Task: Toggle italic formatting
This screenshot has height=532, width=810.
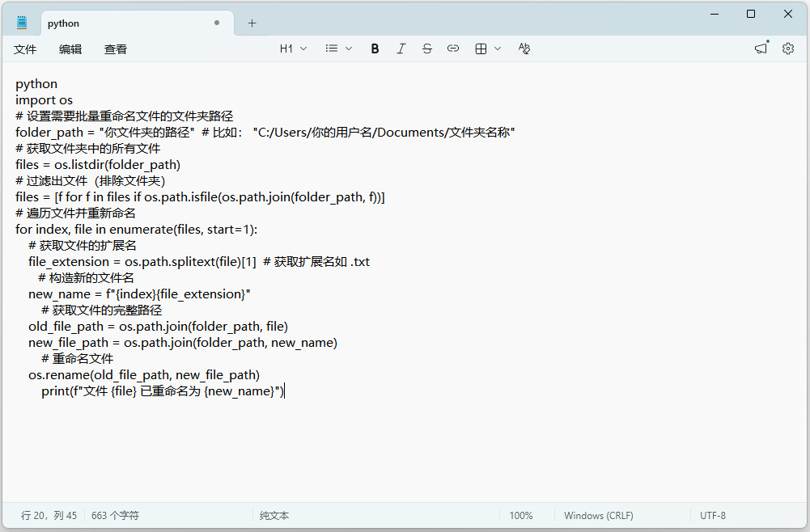Action: 401,49
